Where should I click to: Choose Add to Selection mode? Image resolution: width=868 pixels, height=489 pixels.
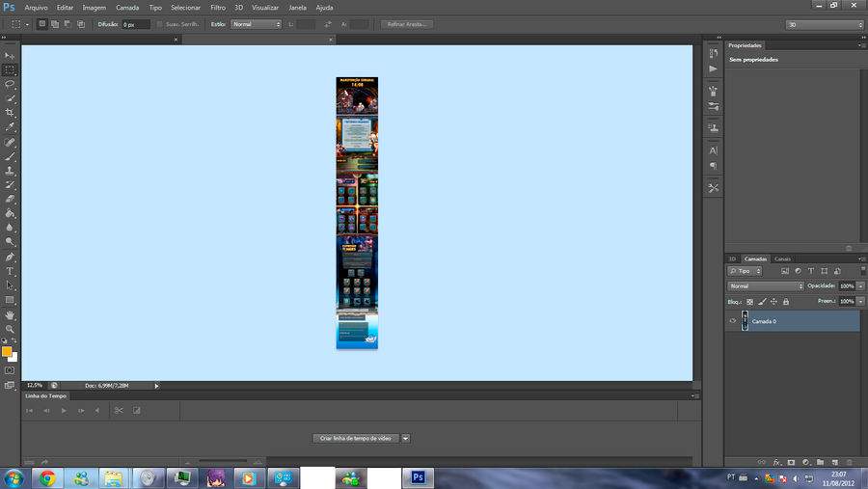(55, 24)
